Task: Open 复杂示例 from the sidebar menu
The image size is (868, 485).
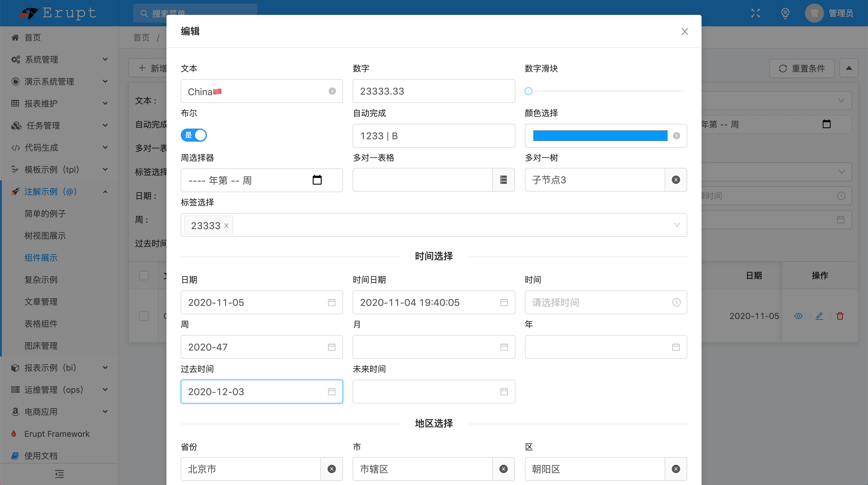Action: point(40,280)
